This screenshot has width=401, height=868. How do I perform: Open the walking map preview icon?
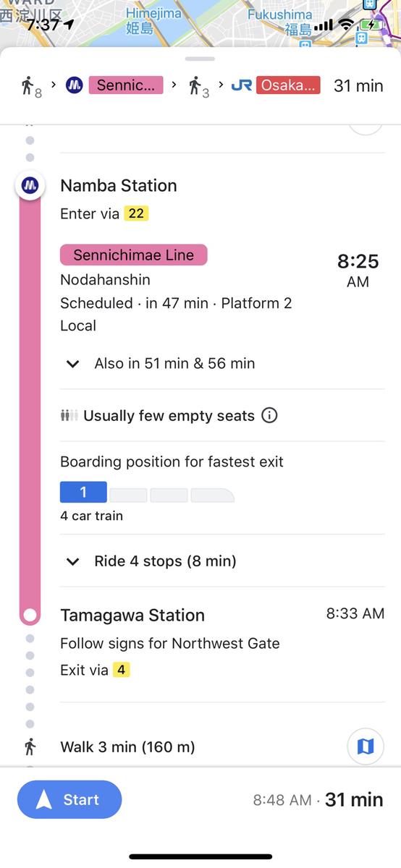point(366,746)
